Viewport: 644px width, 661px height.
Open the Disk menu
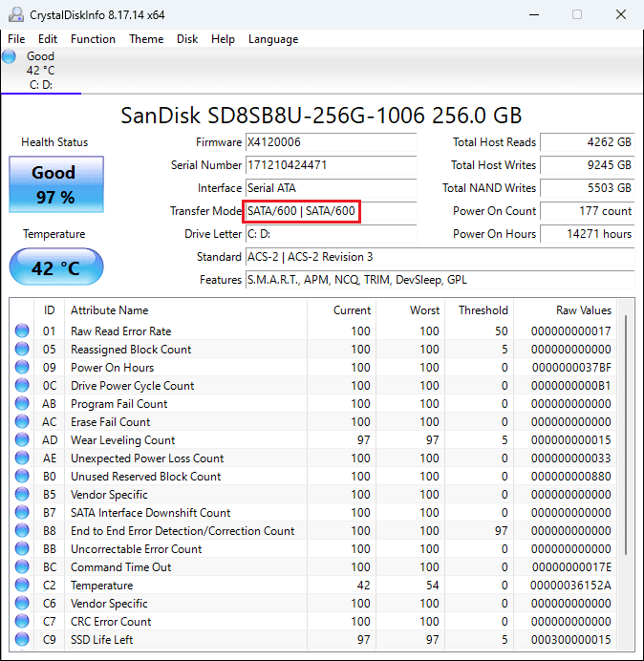[x=187, y=39]
